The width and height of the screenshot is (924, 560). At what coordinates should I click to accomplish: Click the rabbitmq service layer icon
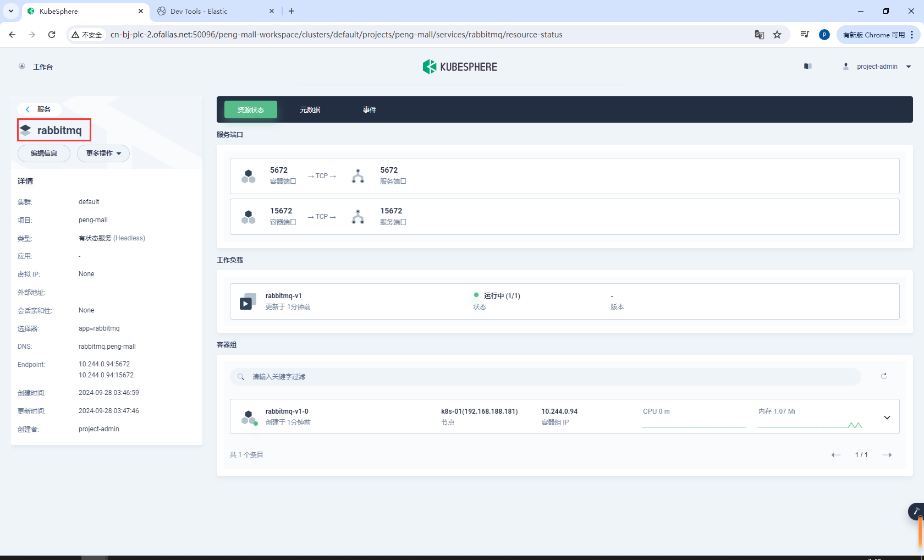pyautogui.click(x=25, y=130)
